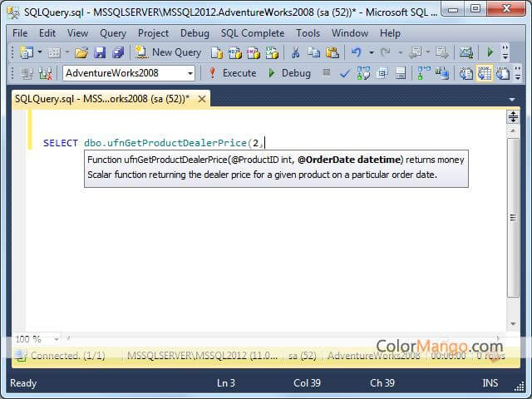Open top toolbar overflow options
532x399 pixels.
505,52
